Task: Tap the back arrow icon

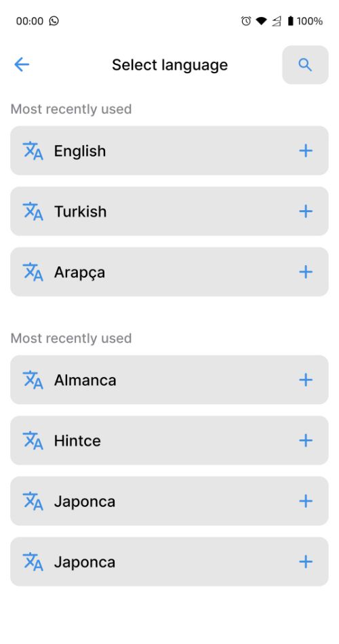Action: [22, 64]
